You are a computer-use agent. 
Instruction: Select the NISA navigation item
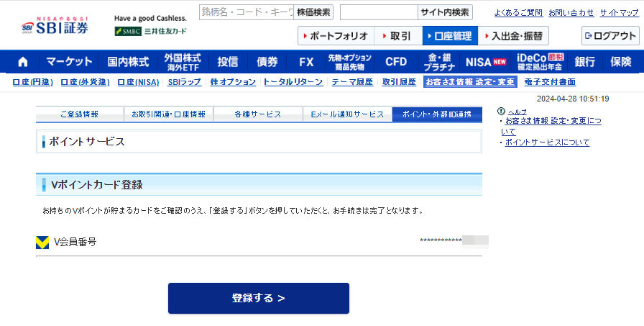click(486, 62)
